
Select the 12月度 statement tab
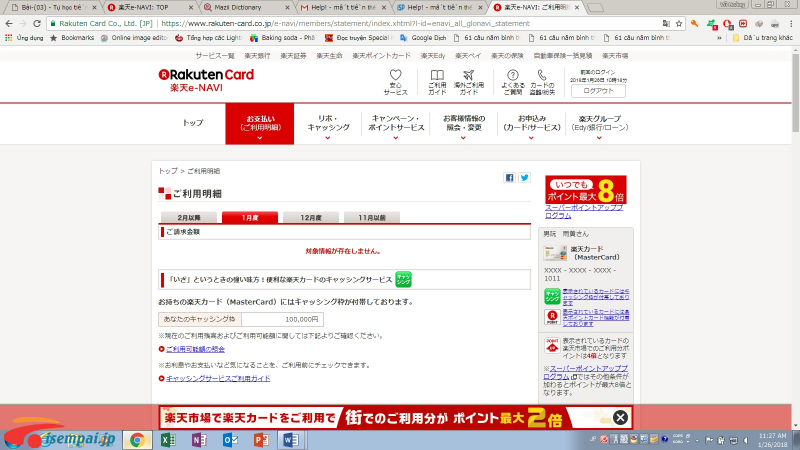(x=311, y=218)
